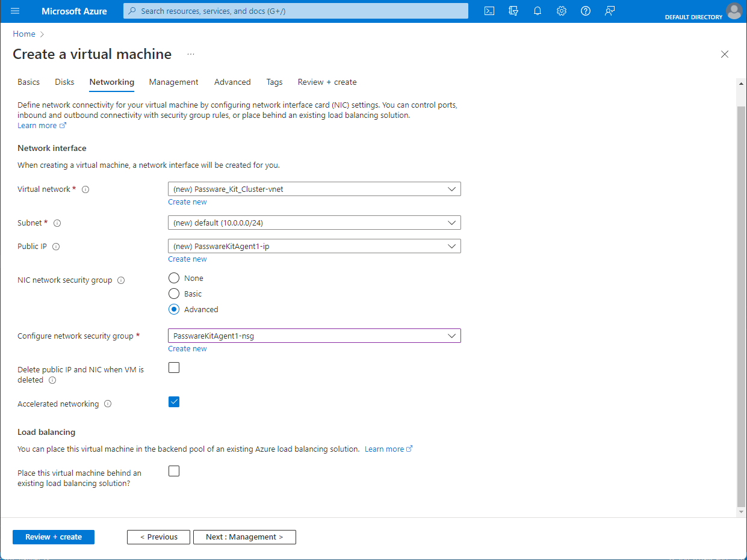
Task: Select None for NIC network security group
Action: tap(174, 278)
